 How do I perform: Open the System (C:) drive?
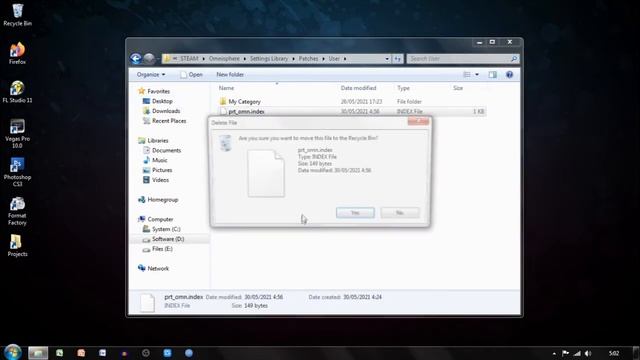pyautogui.click(x=166, y=229)
